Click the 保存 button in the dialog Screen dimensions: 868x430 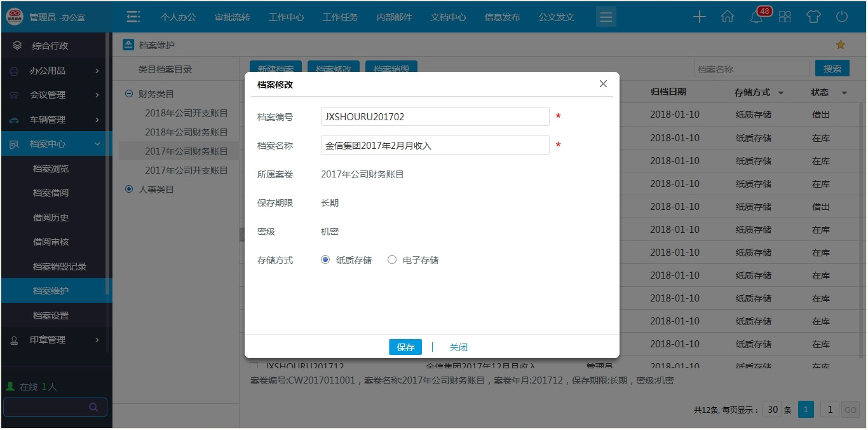pyautogui.click(x=405, y=347)
